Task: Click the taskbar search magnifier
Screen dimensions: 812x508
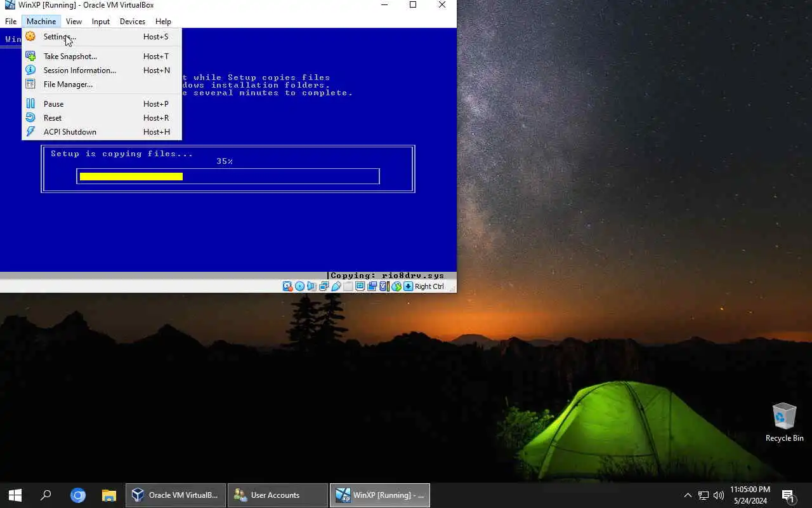Action: coord(46,495)
